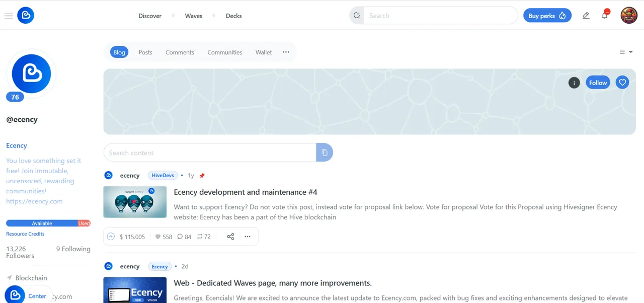This screenshot has width=644, height=303.
Task: Click the copy icon beside Search content
Action: pos(325,153)
